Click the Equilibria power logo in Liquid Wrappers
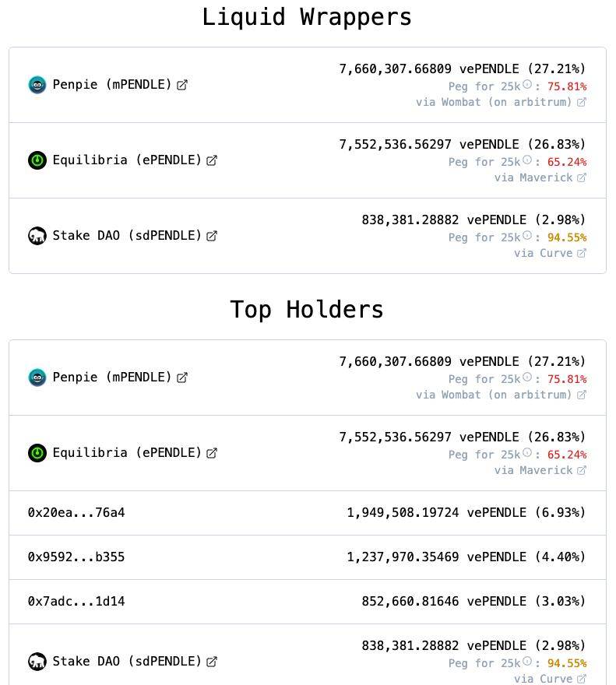The width and height of the screenshot is (616, 685). click(37, 160)
